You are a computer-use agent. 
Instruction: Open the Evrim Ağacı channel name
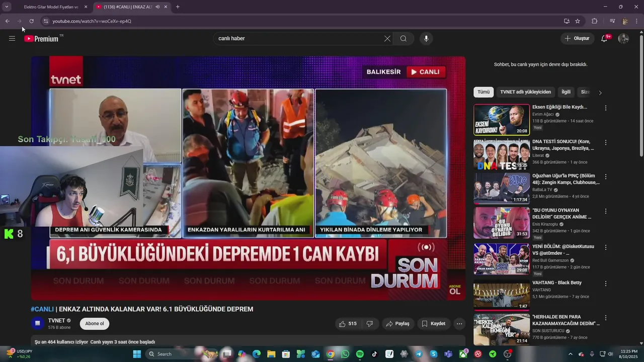543,114
